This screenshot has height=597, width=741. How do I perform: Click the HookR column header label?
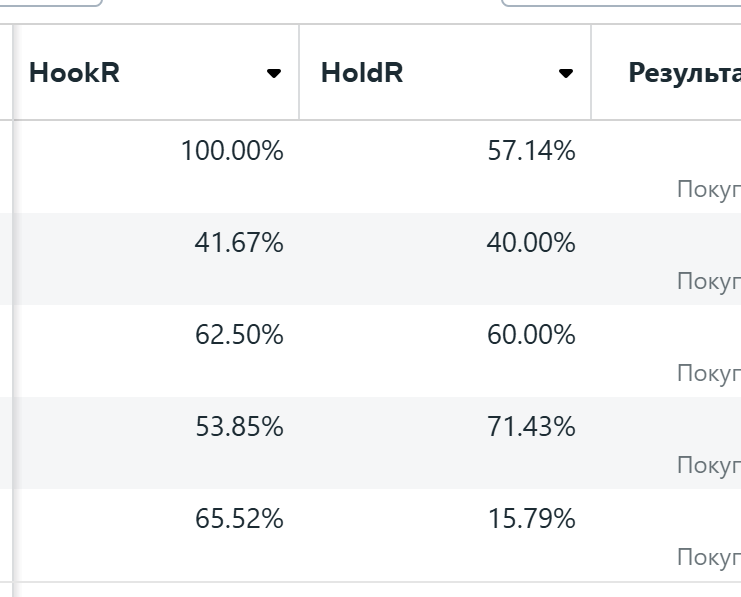[75, 73]
